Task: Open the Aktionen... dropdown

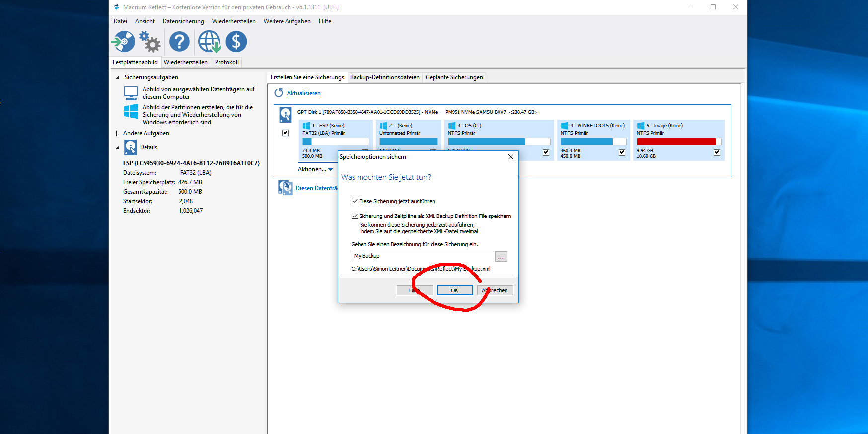Action: click(315, 169)
